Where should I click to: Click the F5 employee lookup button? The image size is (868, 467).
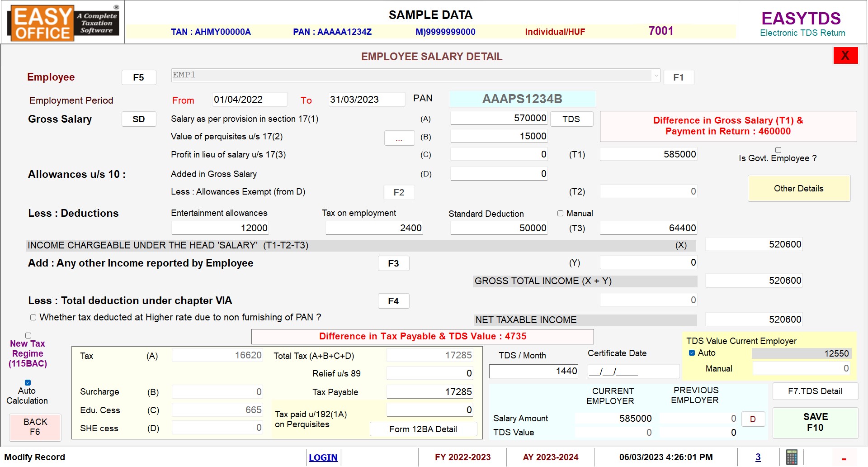(138, 77)
